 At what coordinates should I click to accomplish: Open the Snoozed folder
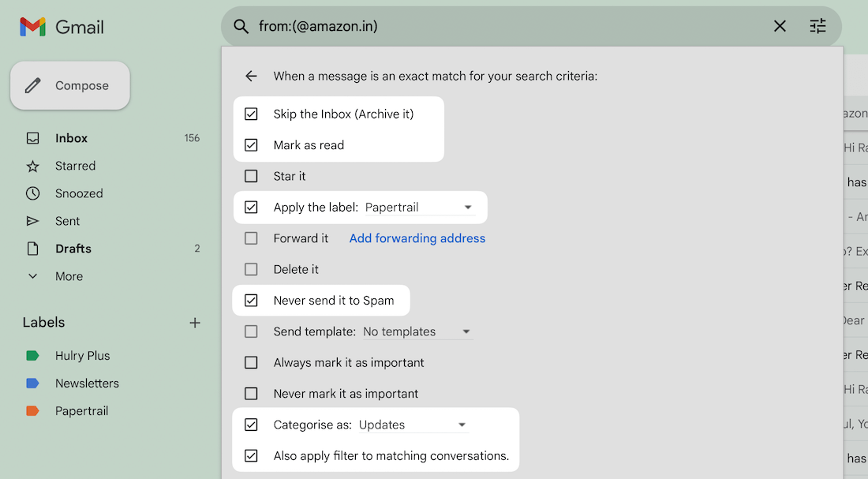click(x=79, y=193)
